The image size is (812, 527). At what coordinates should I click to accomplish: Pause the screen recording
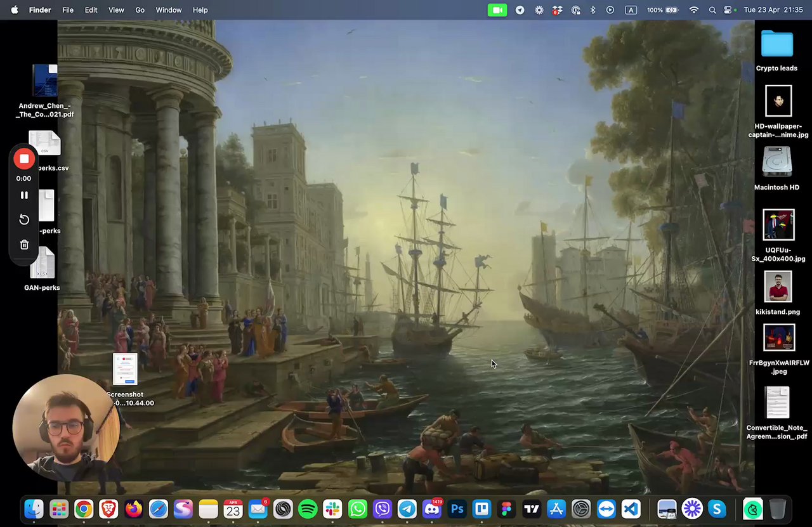click(24, 195)
